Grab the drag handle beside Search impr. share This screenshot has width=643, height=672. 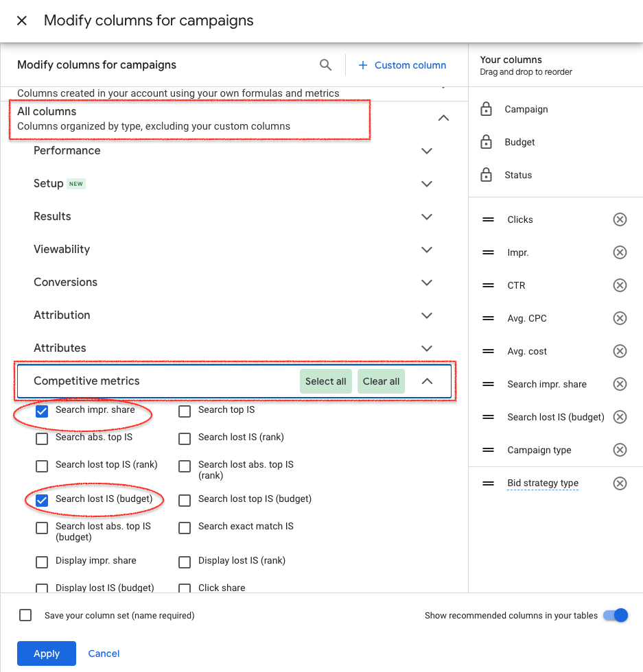point(488,384)
